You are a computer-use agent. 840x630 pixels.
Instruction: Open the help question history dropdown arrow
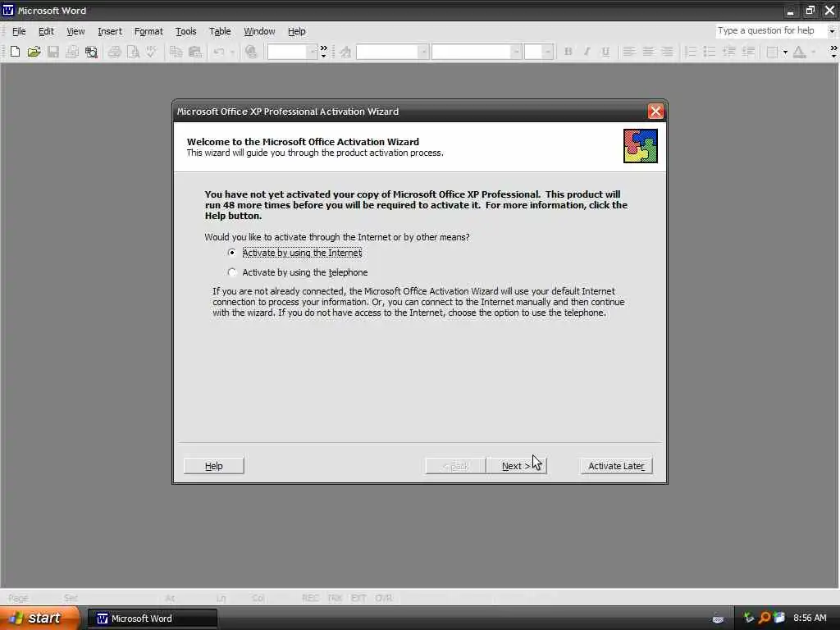pos(832,31)
